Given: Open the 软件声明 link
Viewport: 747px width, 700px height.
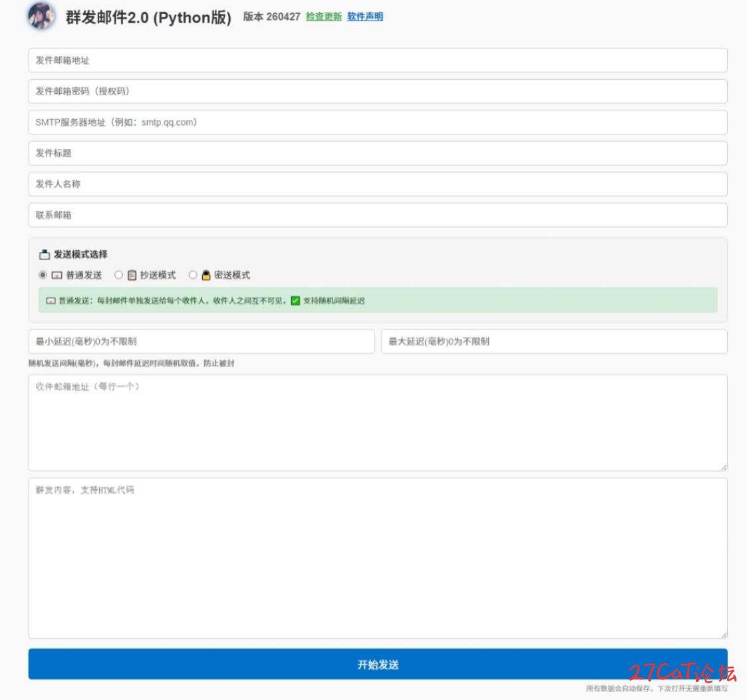Looking at the screenshot, I should tap(365, 17).
